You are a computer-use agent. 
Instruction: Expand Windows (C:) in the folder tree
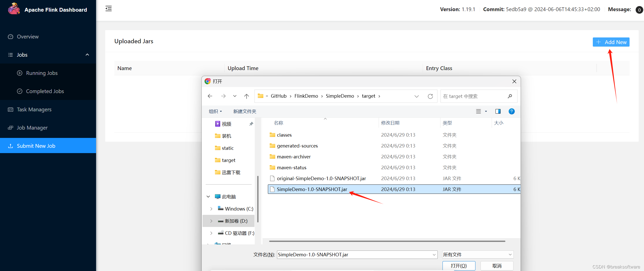(211, 209)
